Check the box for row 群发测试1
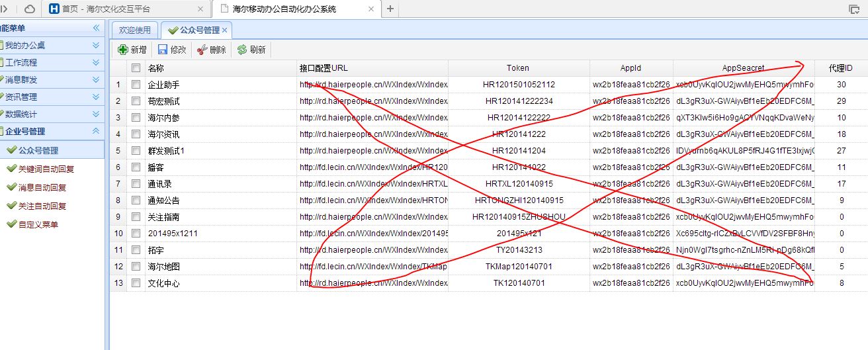 (136, 151)
